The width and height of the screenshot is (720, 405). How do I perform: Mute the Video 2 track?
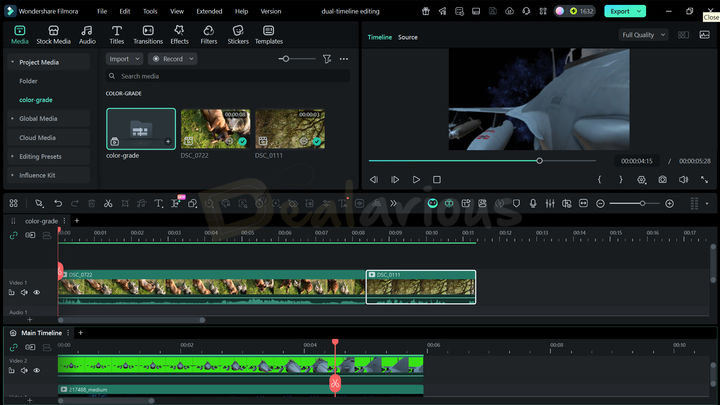(24, 370)
